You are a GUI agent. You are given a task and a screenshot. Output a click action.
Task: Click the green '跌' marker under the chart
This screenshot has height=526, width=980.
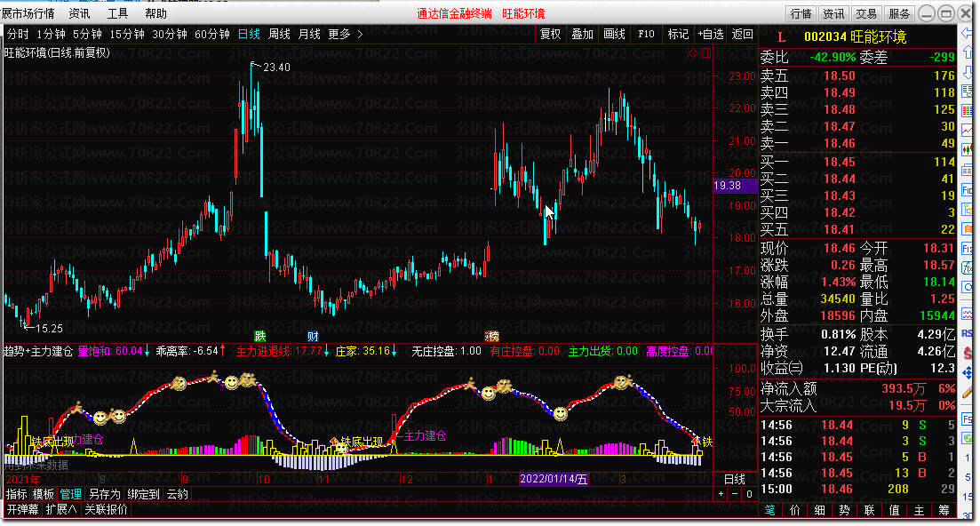point(260,338)
